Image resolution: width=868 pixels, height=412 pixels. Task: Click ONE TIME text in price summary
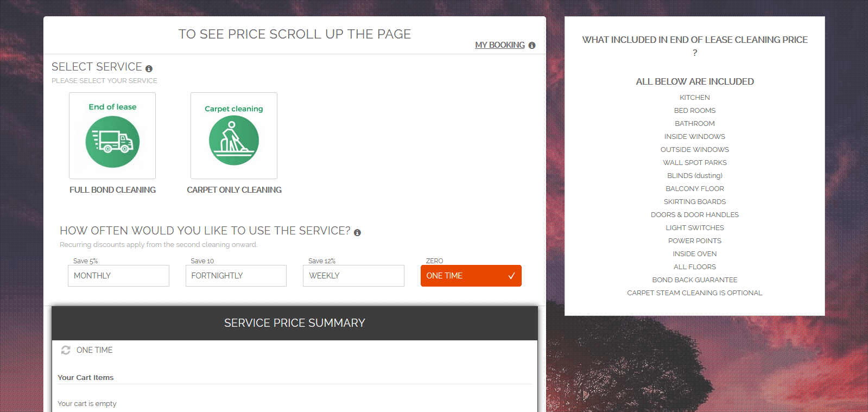coord(94,350)
